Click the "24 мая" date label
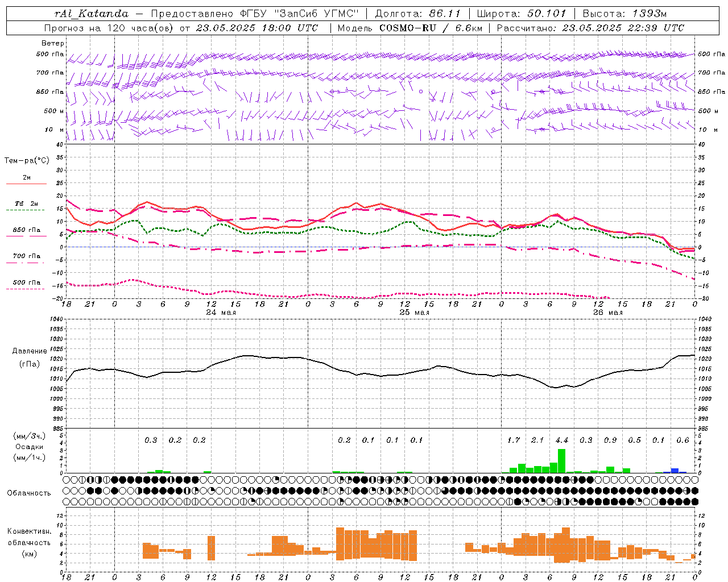 pyautogui.click(x=221, y=313)
